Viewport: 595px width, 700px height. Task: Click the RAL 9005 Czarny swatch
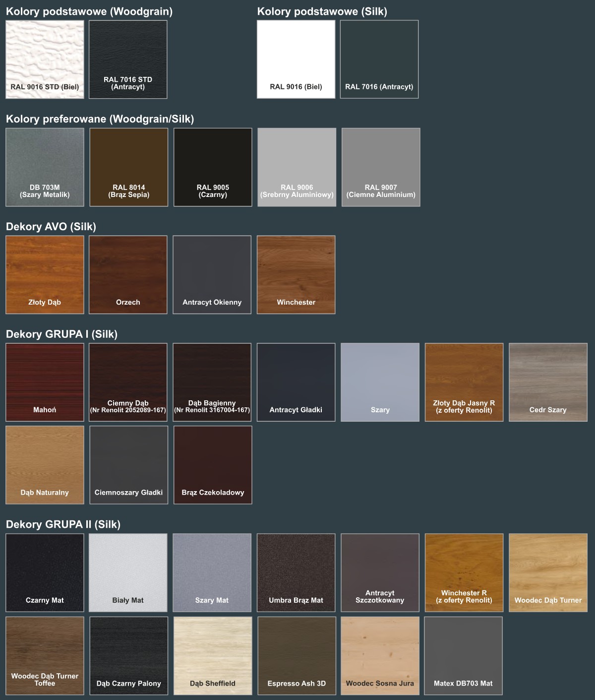click(213, 167)
